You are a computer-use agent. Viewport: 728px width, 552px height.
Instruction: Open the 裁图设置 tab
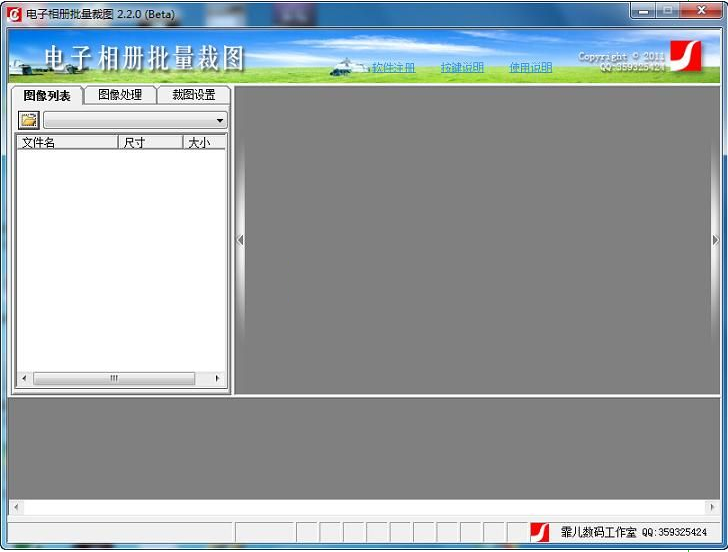[193, 95]
